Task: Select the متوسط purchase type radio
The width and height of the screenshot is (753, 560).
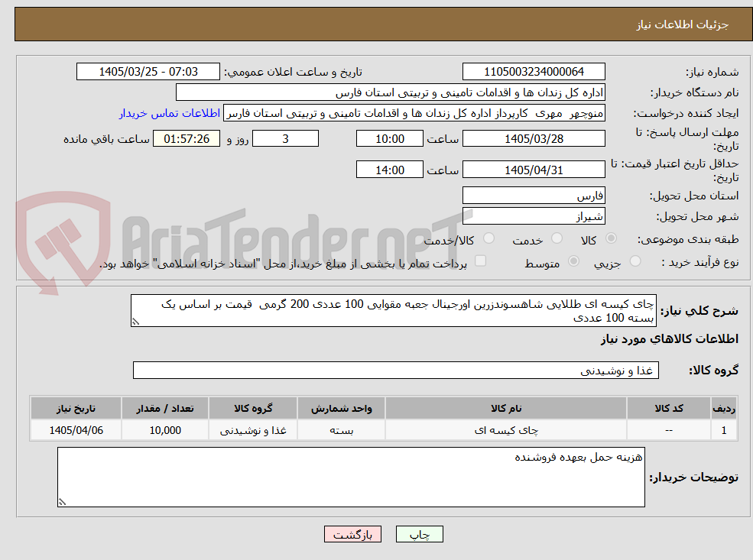Action: click(573, 261)
